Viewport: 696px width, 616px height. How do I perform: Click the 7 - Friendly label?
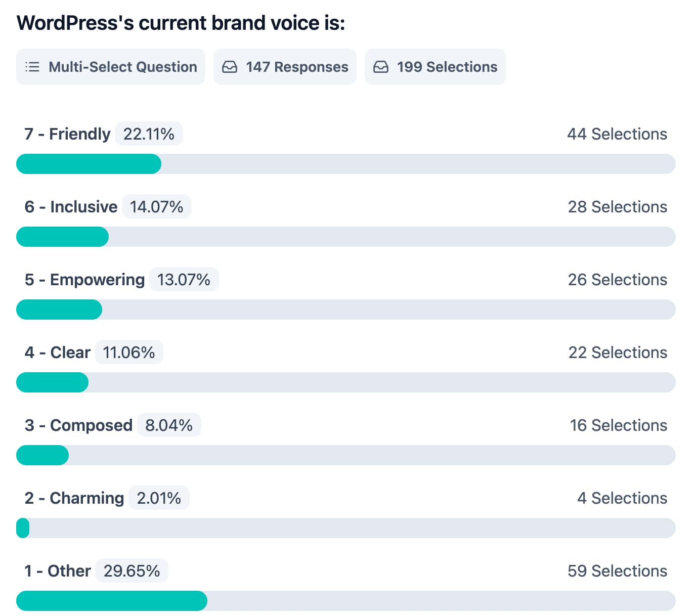[67, 134]
